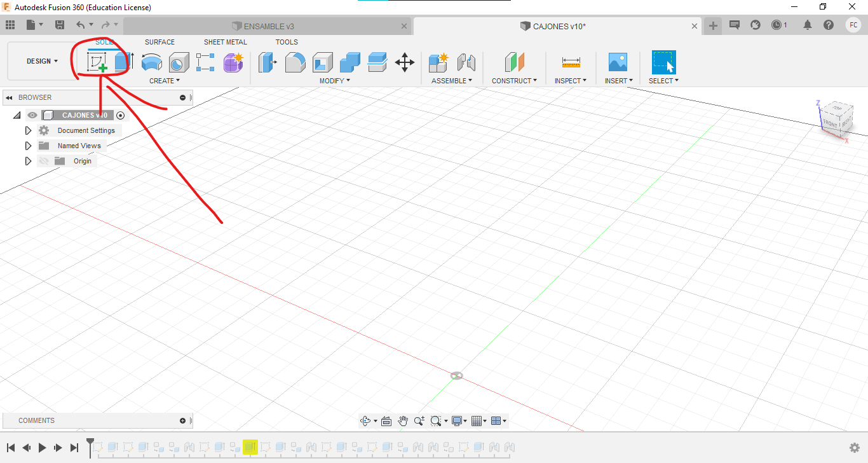Click the Shell tool icon
The image size is (868, 463).
(323, 62)
